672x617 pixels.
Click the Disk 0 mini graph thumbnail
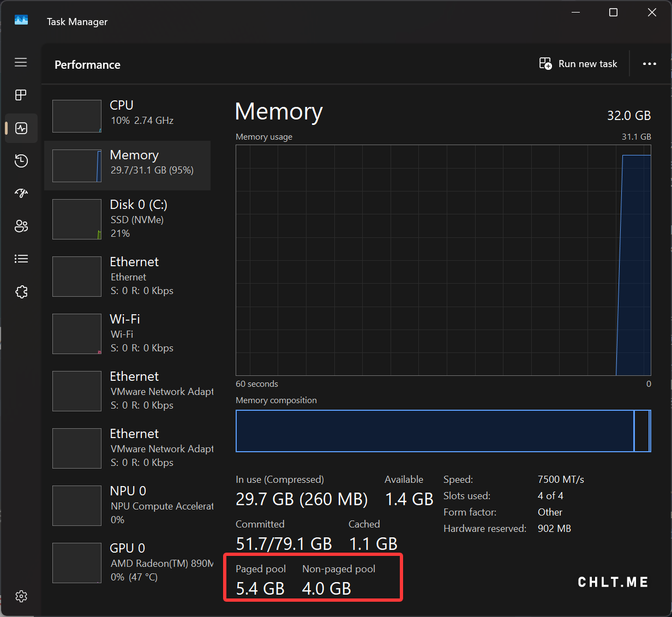(x=77, y=219)
